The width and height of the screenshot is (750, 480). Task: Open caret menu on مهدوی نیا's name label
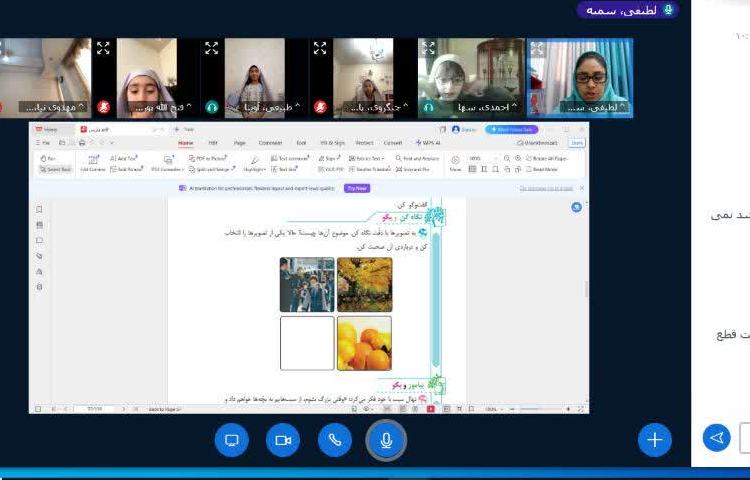[x=81, y=107]
